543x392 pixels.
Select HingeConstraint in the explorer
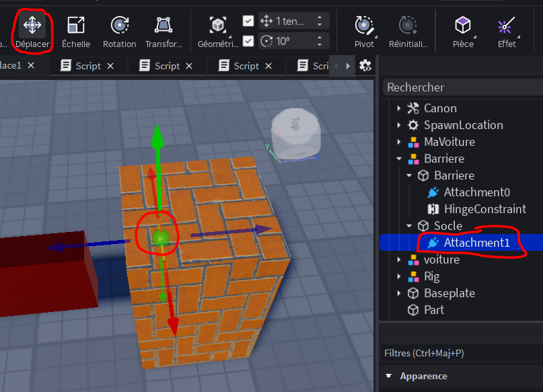[x=484, y=209]
